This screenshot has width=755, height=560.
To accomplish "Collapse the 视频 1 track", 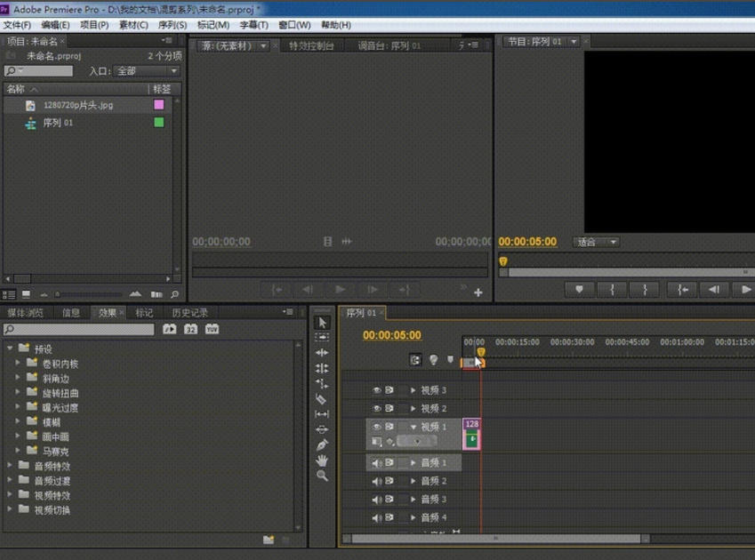I will click(414, 427).
